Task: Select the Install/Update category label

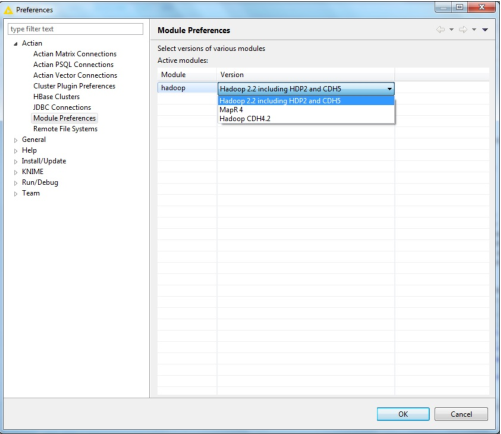Action: [x=44, y=161]
